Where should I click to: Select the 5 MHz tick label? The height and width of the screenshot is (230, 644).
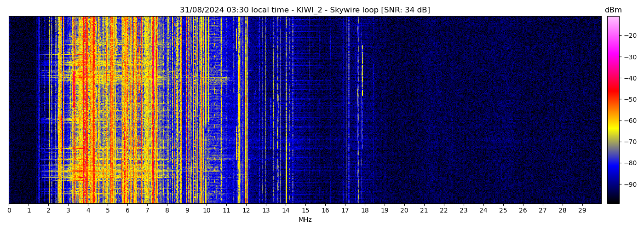click(108, 211)
